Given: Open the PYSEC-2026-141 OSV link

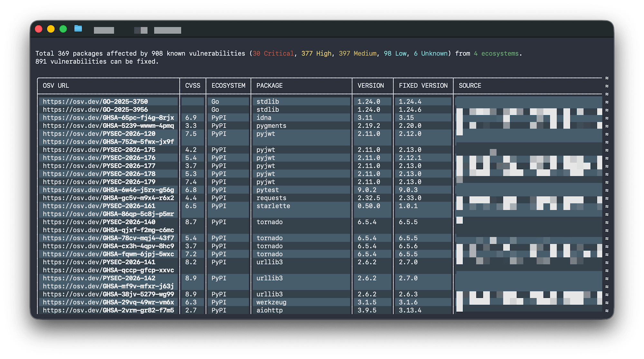Looking at the screenshot, I should (x=99, y=262).
